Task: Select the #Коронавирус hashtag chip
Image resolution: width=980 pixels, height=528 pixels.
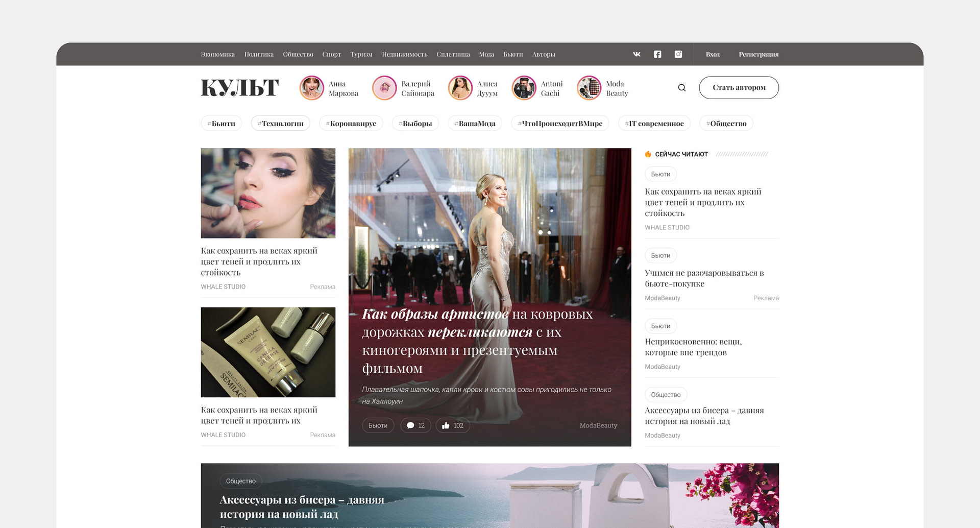Action: coord(351,123)
